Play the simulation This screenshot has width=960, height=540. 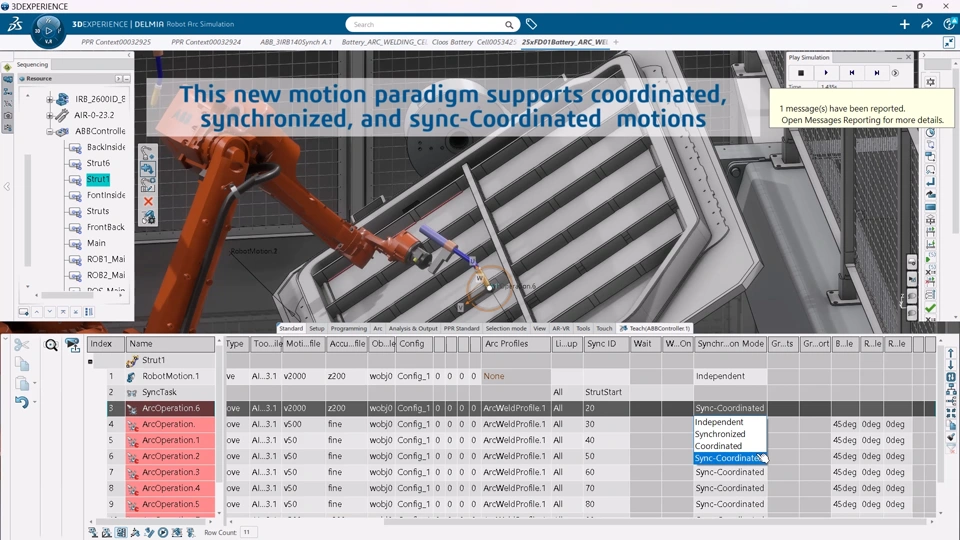(x=825, y=73)
